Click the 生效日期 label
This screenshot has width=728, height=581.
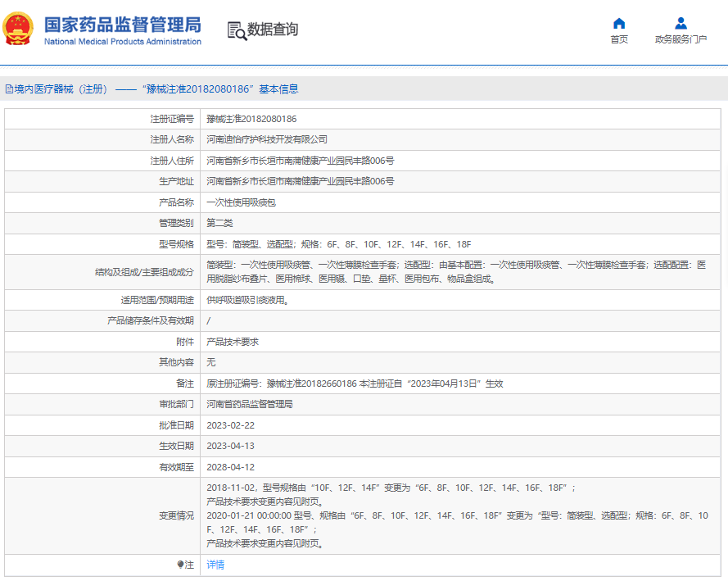pyautogui.click(x=176, y=446)
